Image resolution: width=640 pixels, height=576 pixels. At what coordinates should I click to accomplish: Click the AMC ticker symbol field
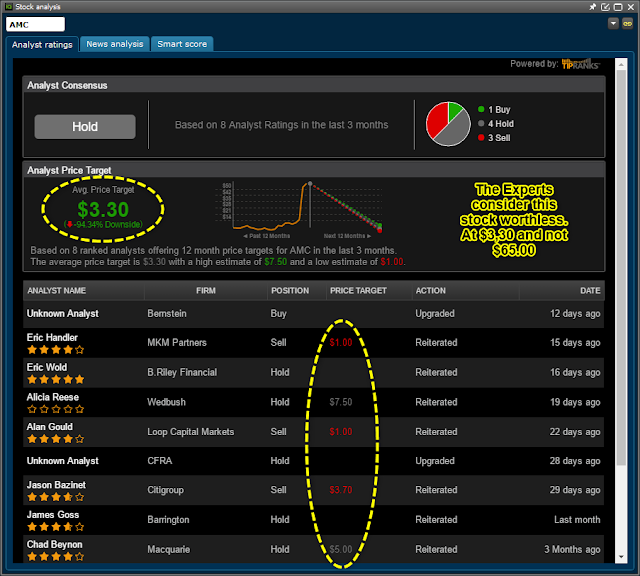(35, 24)
